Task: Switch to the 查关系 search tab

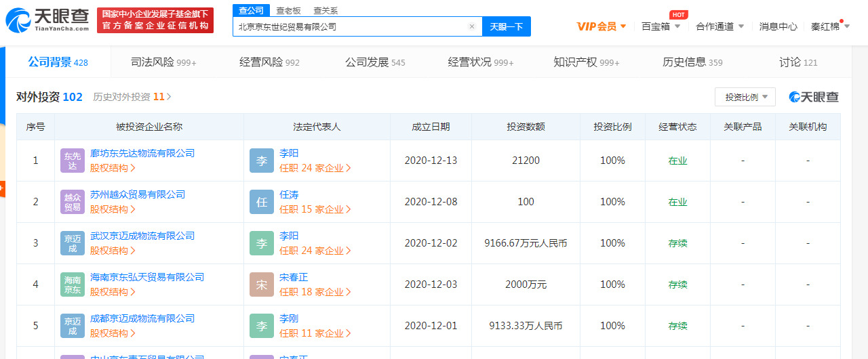Action: tap(325, 11)
